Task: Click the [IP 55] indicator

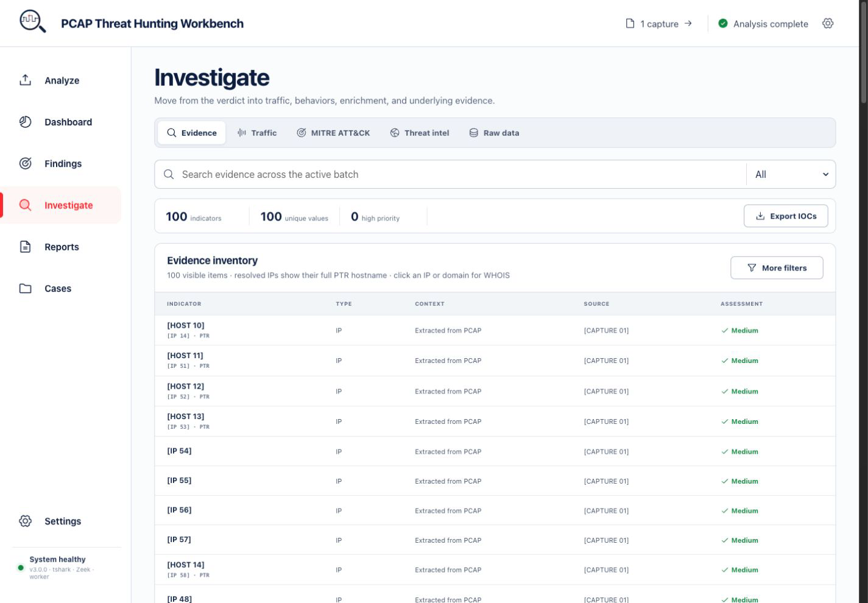Action: tap(179, 480)
